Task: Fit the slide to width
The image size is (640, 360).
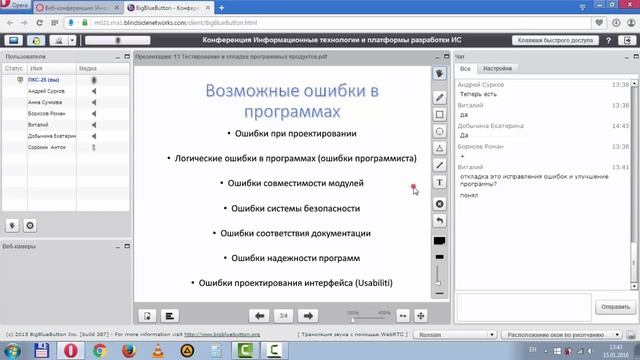Action: click(x=403, y=316)
